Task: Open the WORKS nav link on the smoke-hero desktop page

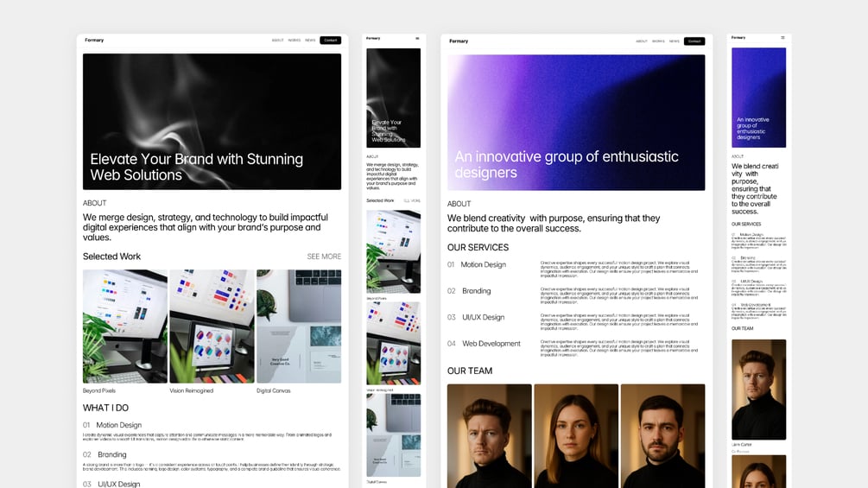Action: (x=295, y=41)
